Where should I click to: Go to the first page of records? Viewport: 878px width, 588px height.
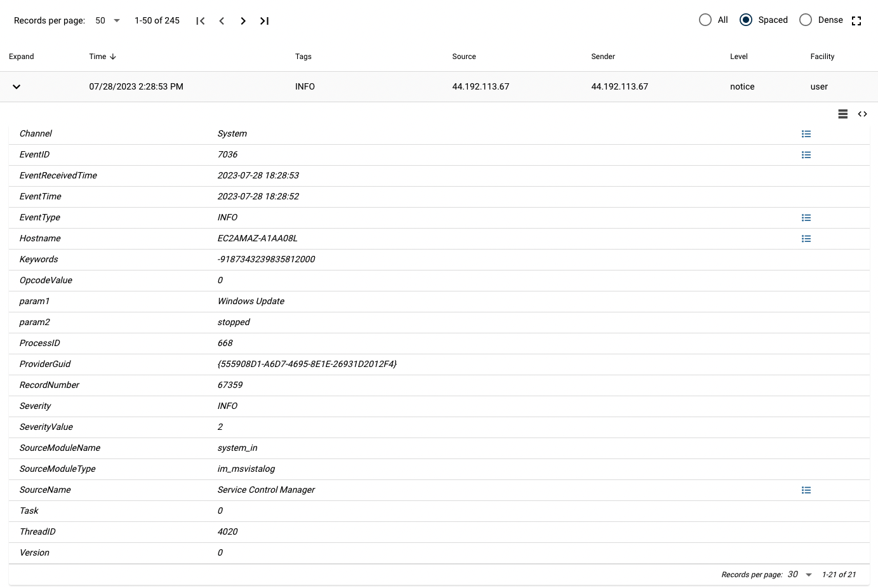point(201,21)
